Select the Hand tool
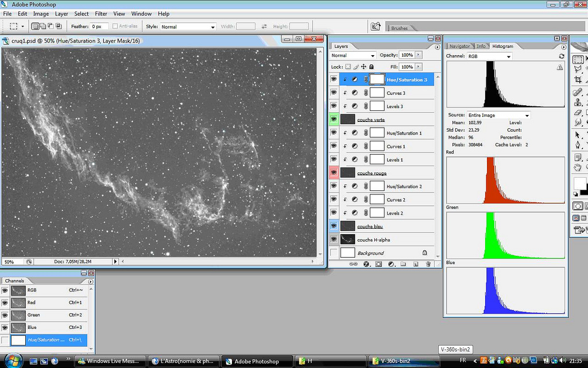Image resolution: width=588 pixels, height=368 pixels. 578,167
